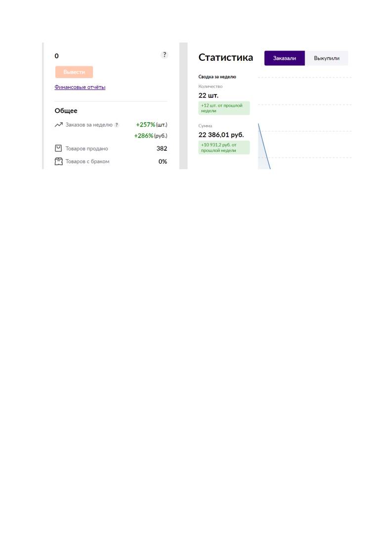Click the shopping bag icon for Товаров продано
392x555 pixels.
58,148
